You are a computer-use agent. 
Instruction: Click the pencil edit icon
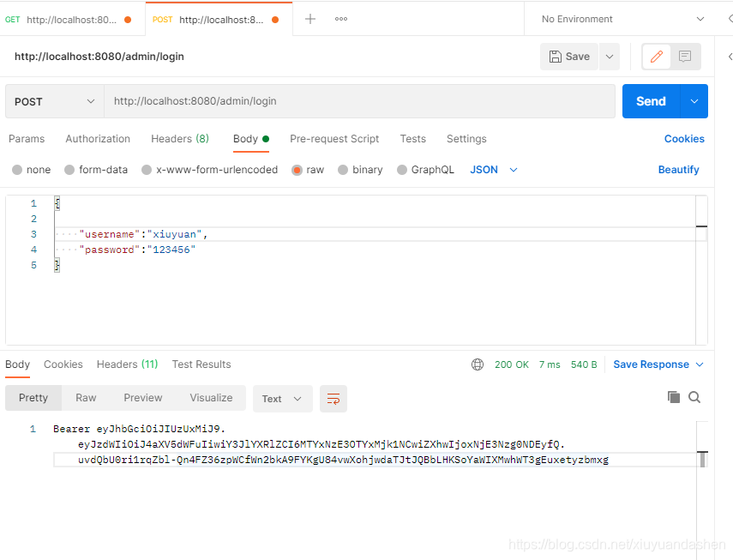(657, 57)
